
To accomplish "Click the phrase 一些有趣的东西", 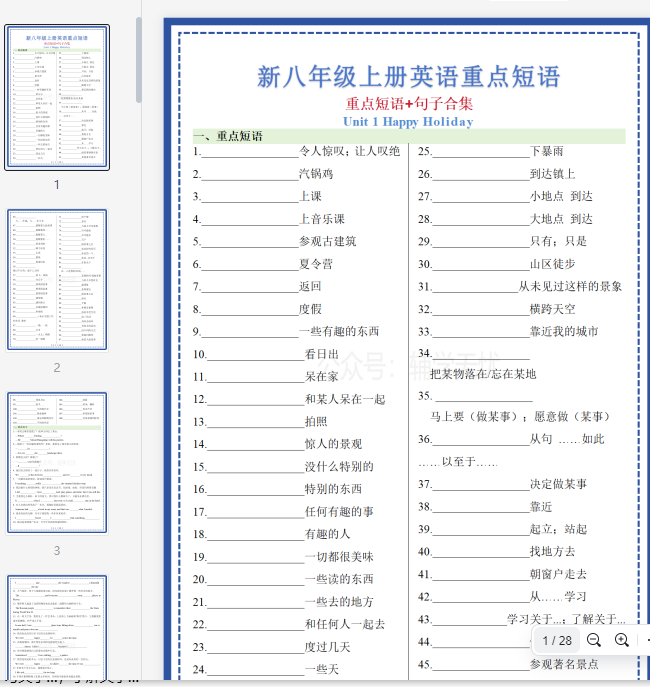I will tap(339, 332).
